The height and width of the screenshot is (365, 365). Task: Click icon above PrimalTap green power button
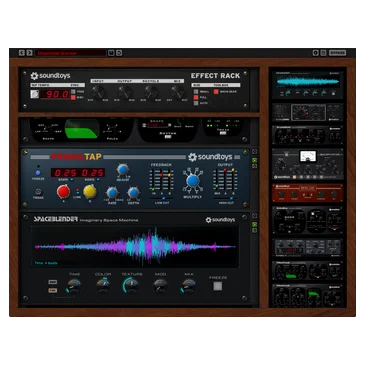[x=255, y=152]
